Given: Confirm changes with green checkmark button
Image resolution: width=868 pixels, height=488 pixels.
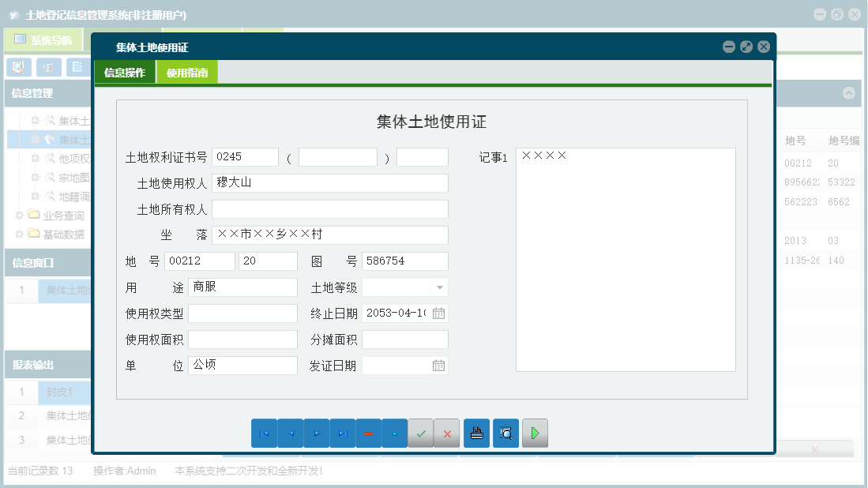Looking at the screenshot, I should click(x=421, y=434).
